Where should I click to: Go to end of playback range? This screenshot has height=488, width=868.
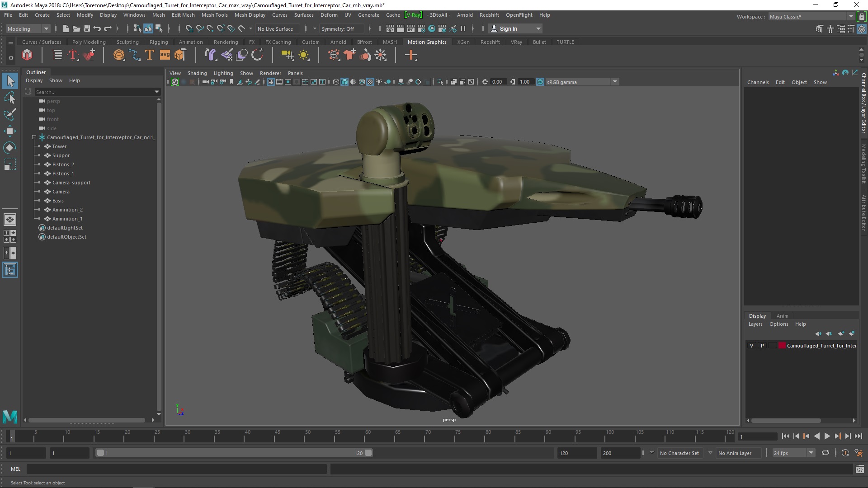pyautogui.click(x=859, y=436)
